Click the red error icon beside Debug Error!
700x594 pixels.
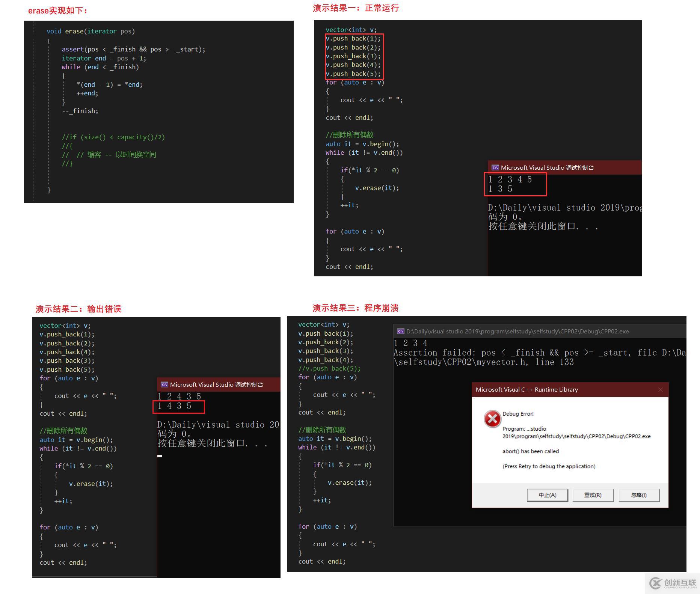click(492, 419)
